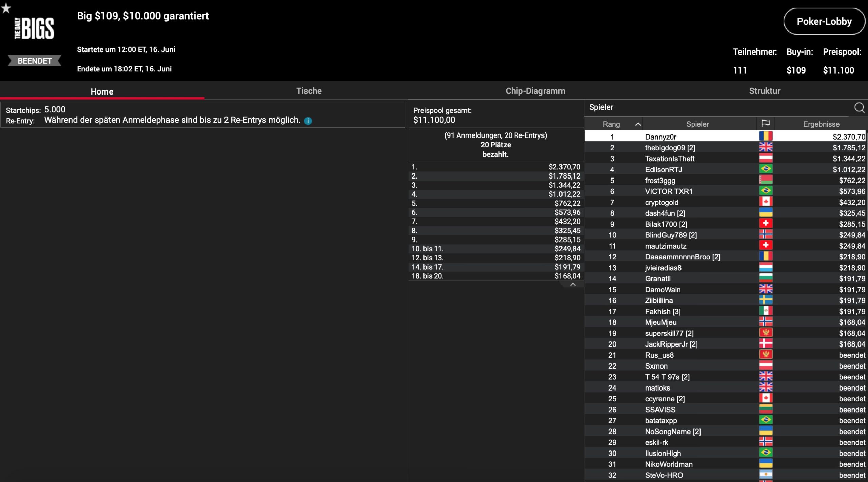Click Dannyz0r's Romanian flag icon

tap(766, 136)
